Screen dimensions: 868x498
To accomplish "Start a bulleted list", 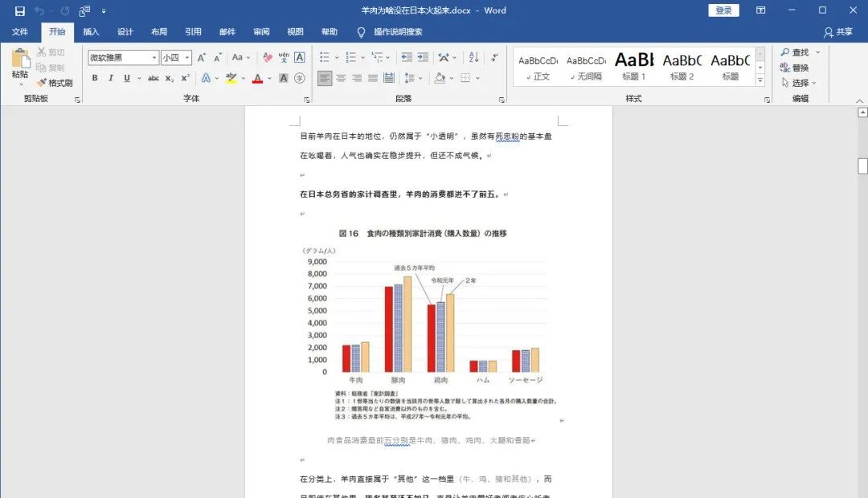I will pyautogui.click(x=325, y=58).
